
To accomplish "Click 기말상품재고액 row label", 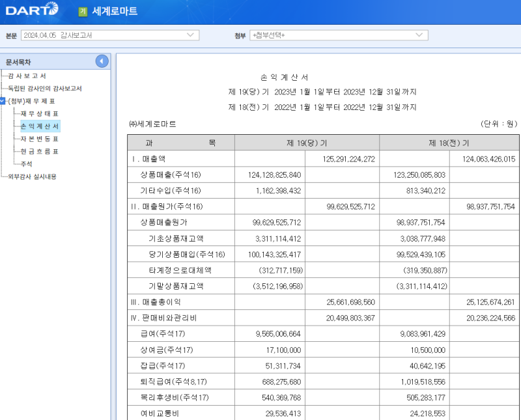I will click(x=176, y=286).
